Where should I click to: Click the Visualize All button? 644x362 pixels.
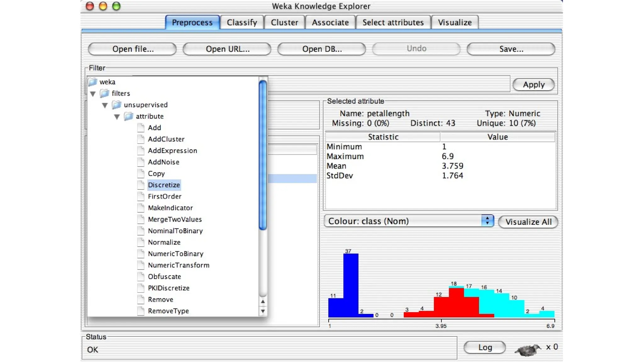coord(528,222)
